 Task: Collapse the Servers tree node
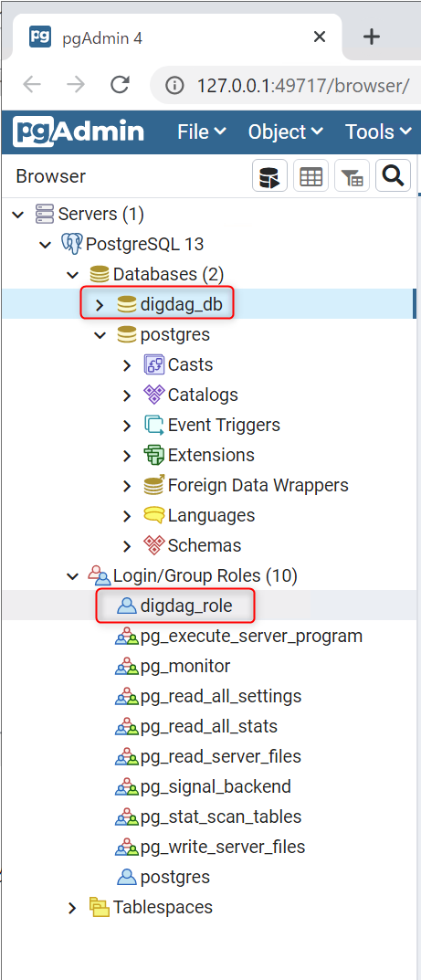18,215
